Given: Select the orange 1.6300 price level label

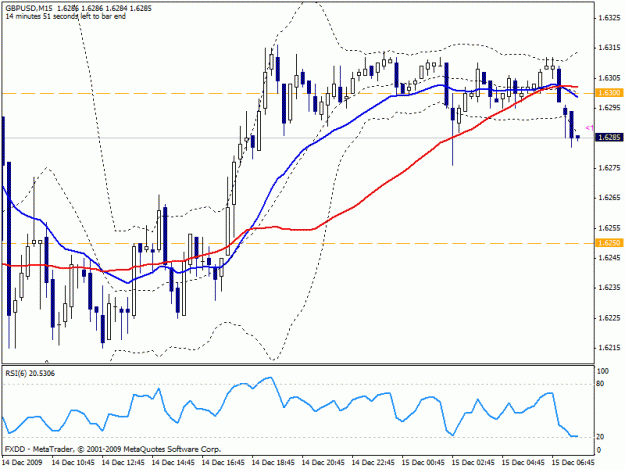Looking at the screenshot, I should tap(609, 93).
